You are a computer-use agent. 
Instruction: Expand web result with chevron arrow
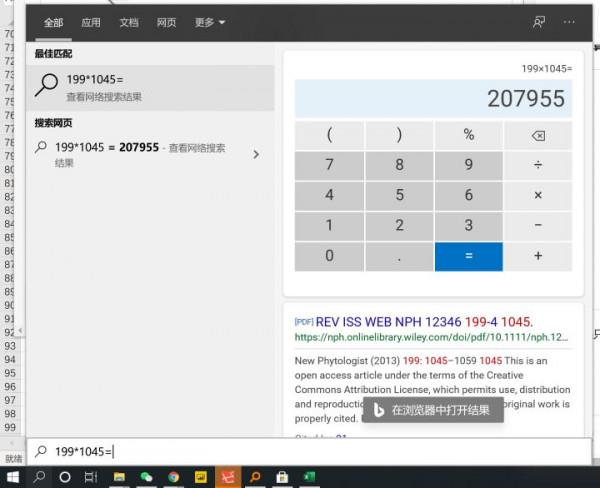tap(256, 154)
